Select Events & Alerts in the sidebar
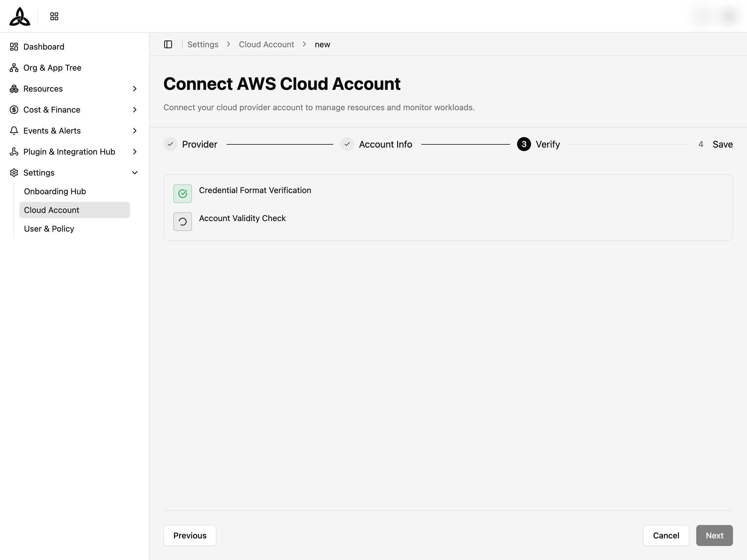This screenshot has height=560, width=747. click(74, 131)
